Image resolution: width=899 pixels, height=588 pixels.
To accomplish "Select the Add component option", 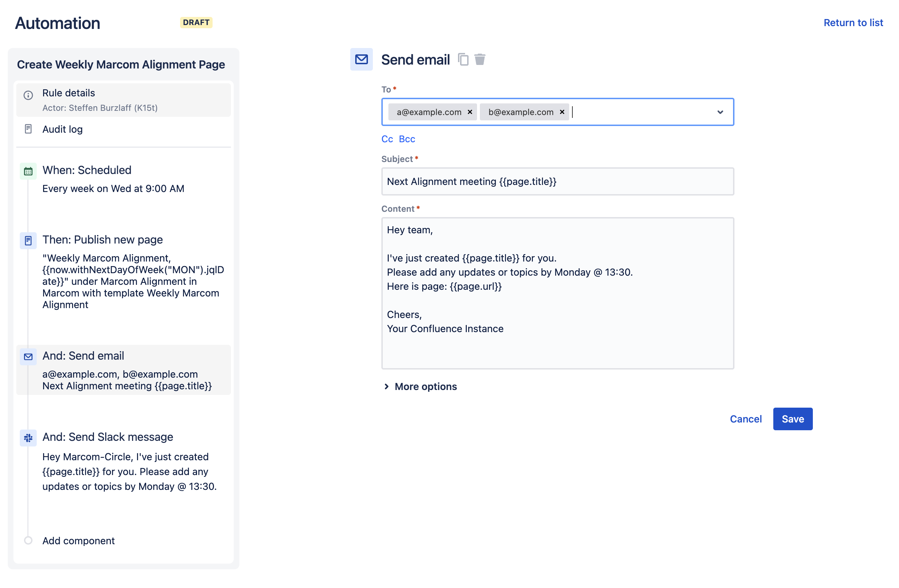I will point(78,541).
